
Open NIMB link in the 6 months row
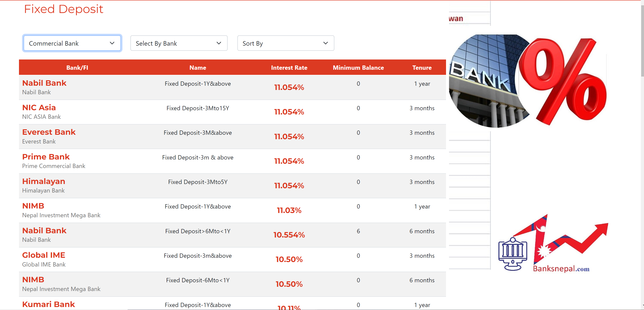pos(33,280)
